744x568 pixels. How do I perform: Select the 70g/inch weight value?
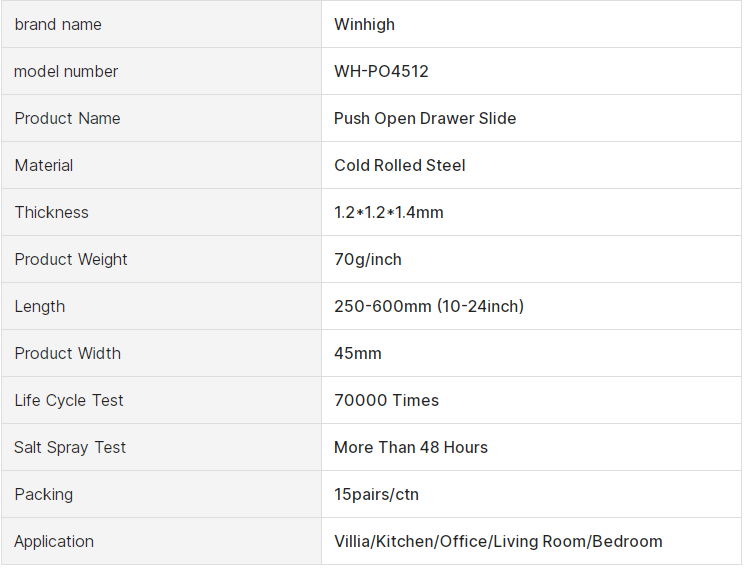pyautogui.click(x=368, y=259)
